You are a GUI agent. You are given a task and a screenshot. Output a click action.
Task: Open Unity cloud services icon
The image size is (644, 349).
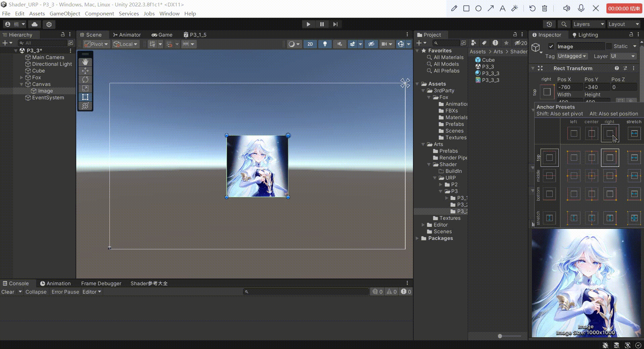[x=35, y=24]
